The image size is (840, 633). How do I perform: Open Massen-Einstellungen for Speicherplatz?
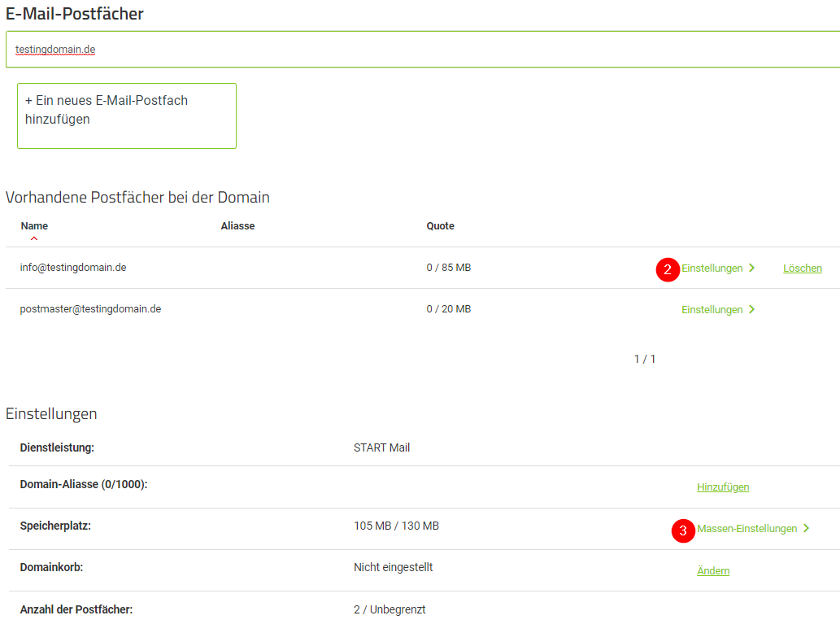[746, 529]
